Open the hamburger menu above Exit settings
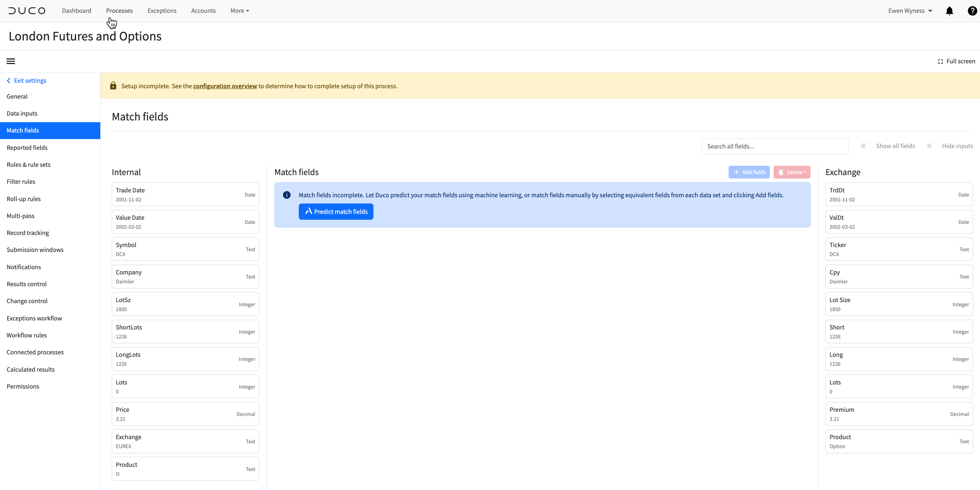 10,61
